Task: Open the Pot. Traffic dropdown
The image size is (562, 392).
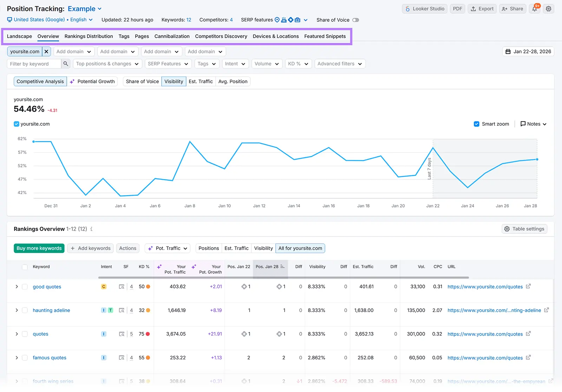Action: [x=168, y=248]
